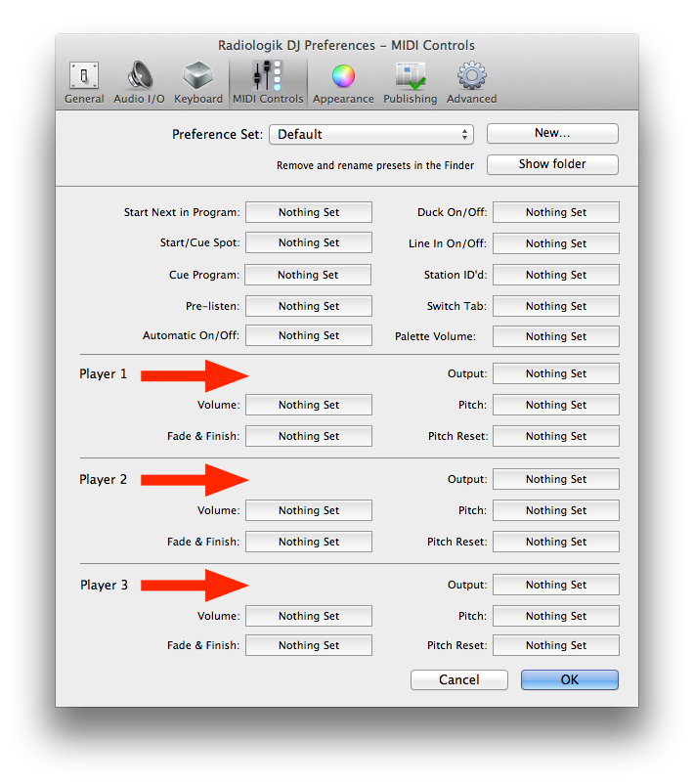
Task: Assign MIDI control for Line In On/Off
Action: [x=556, y=243]
